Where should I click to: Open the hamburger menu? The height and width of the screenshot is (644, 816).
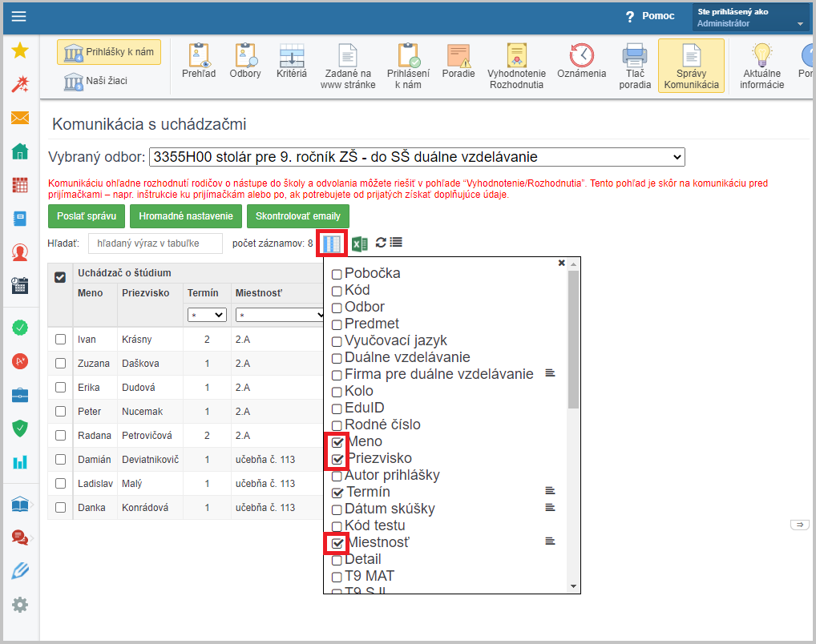click(x=18, y=16)
